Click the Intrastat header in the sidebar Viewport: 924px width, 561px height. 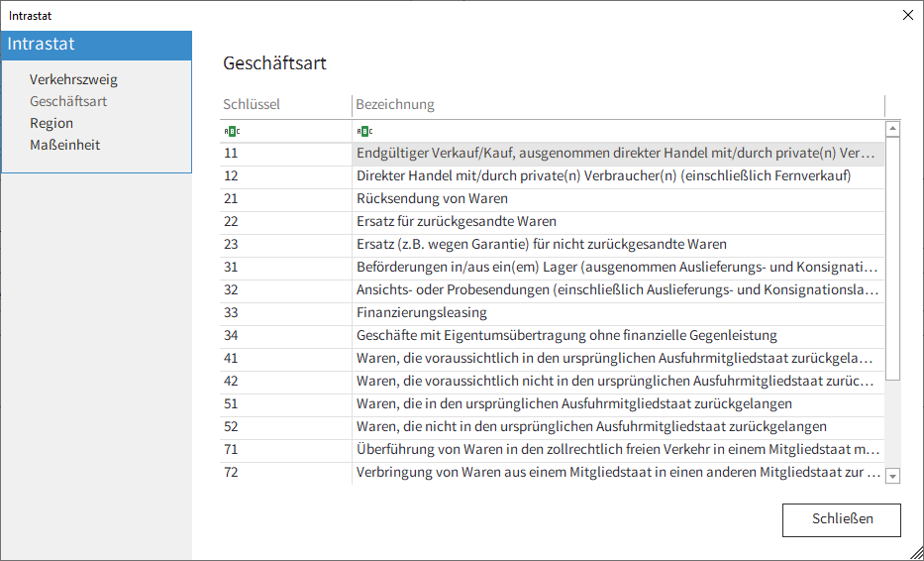(x=97, y=45)
